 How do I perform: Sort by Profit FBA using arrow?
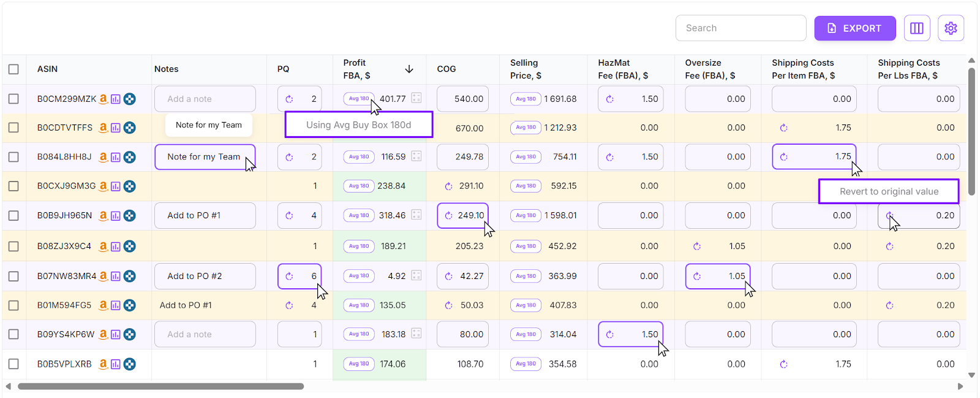click(x=409, y=69)
